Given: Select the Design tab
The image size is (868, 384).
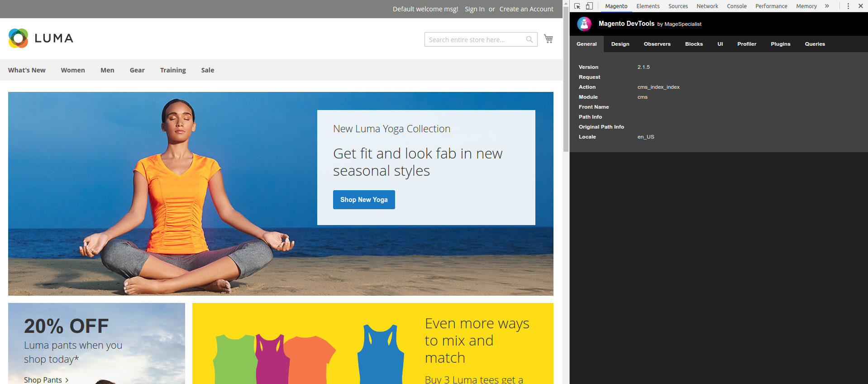Looking at the screenshot, I should tap(620, 44).
